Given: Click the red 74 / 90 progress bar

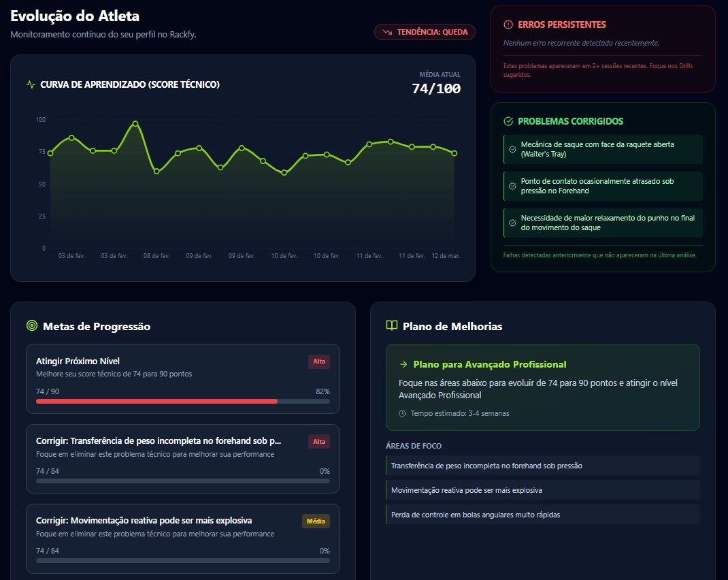Looking at the screenshot, I should pos(156,402).
